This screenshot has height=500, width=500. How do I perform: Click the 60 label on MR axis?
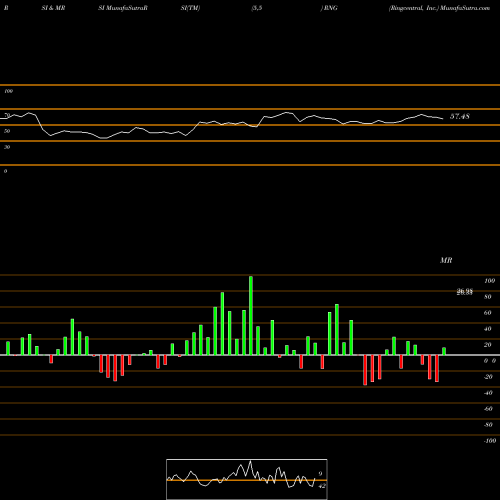tap(487, 313)
